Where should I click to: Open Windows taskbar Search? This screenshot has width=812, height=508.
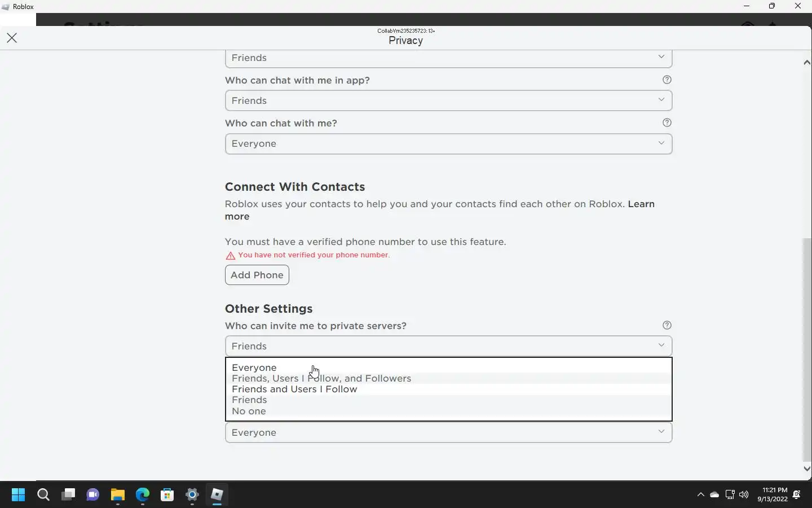[43, 495]
